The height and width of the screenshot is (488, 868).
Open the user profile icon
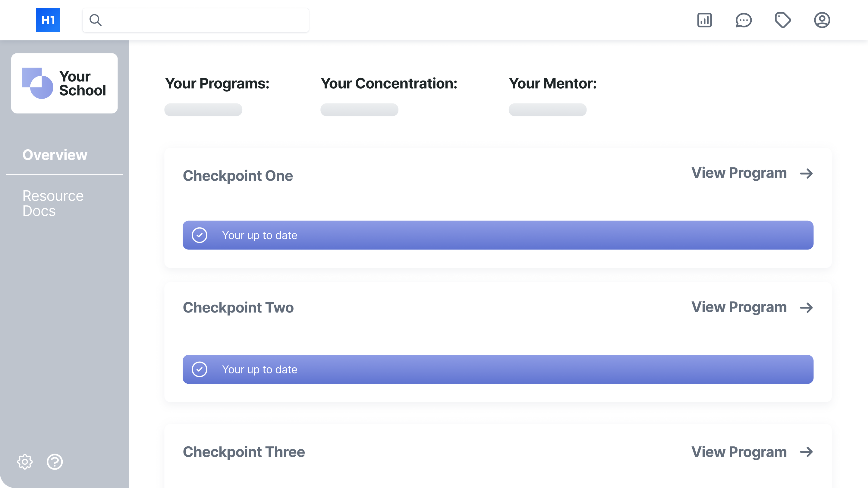pyautogui.click(x=822, y=20)
